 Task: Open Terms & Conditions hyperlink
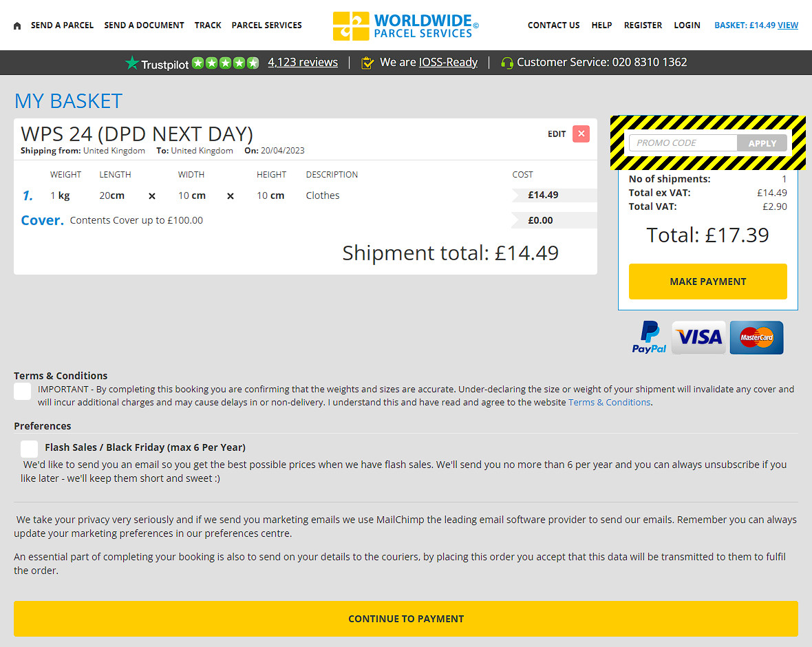pyautogui.click(x=609, y=403)
